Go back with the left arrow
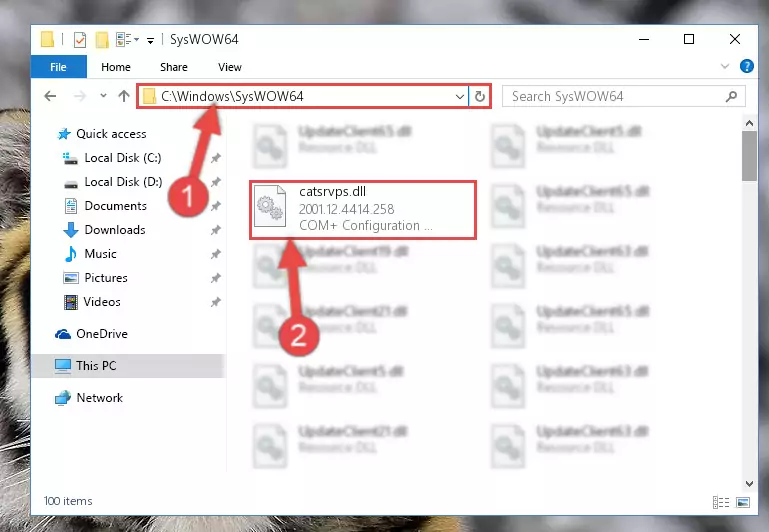The image size is (769, 532). (x=50, y=96)
